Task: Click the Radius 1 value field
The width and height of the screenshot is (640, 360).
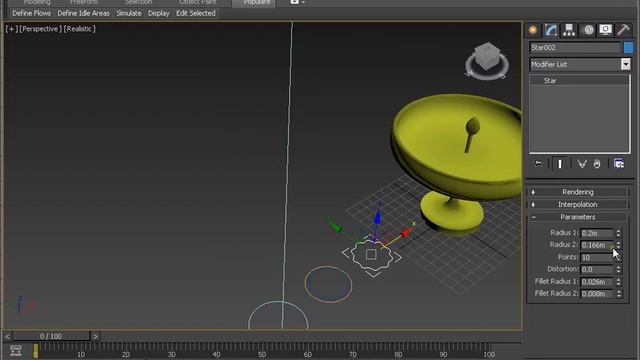Action: click(597, 233)
